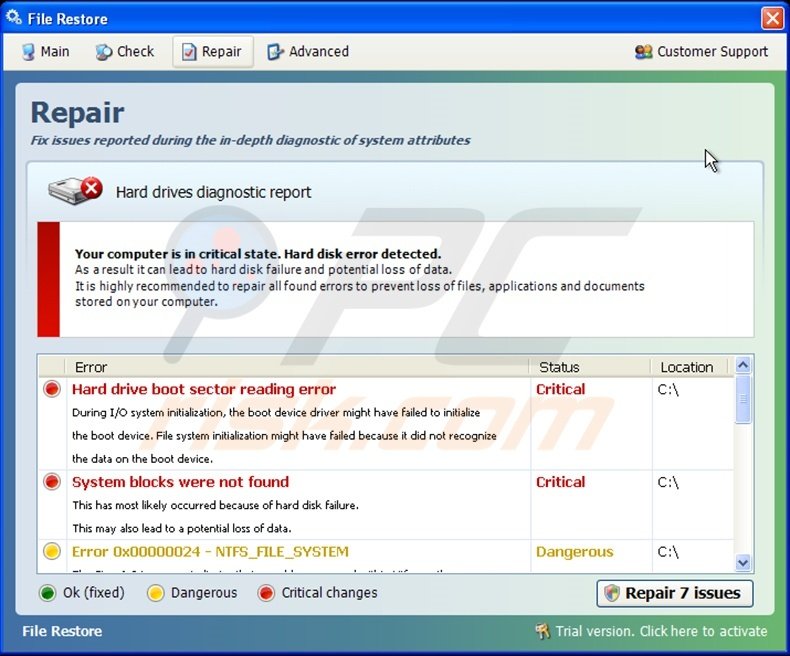Select the Repair tab
Image resolution: width=790 pixels, height=656 pixels.
click(213, 52)
